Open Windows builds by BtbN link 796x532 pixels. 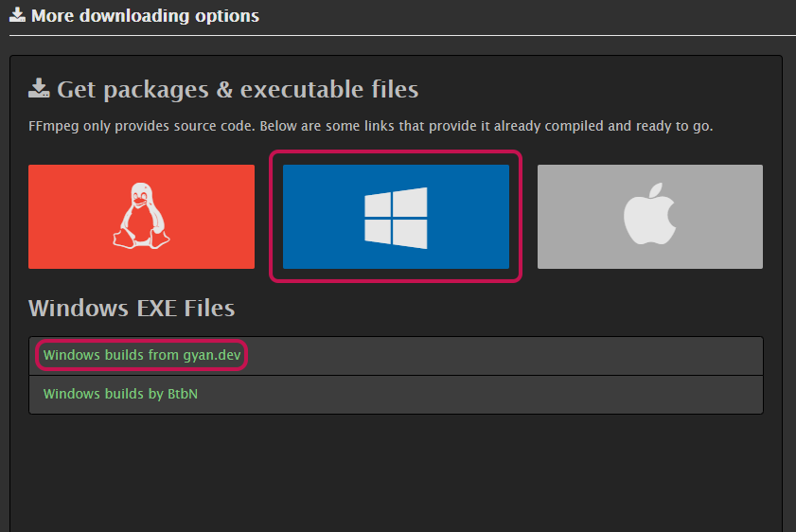coord(120,394)
